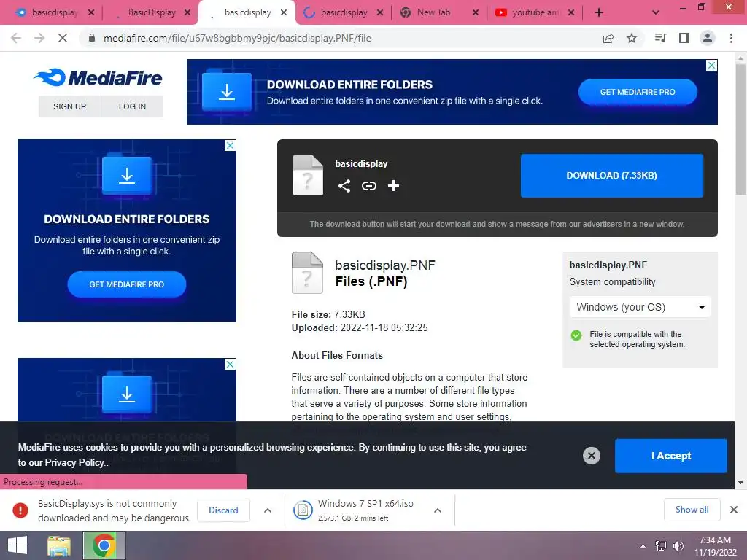Viewport: 747px width, 560px height.
Task: Go back to the previous page
Action: (16, 38)
